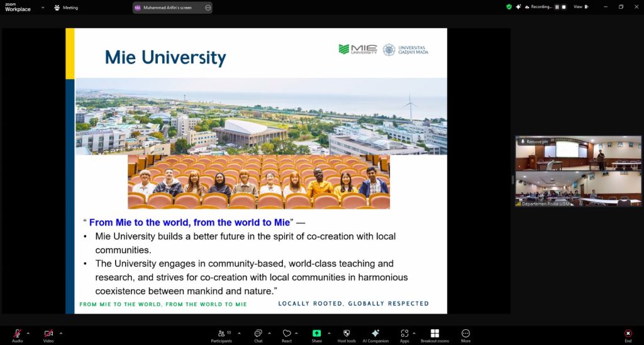Select the upper classroom video thumbnail

(x=579, y=154)
